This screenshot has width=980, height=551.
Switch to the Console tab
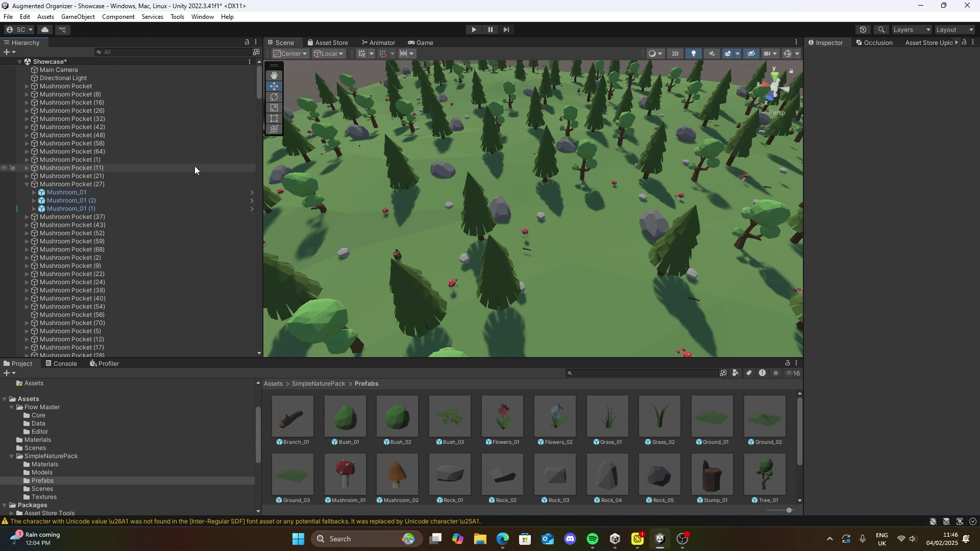tap(61, 364)
